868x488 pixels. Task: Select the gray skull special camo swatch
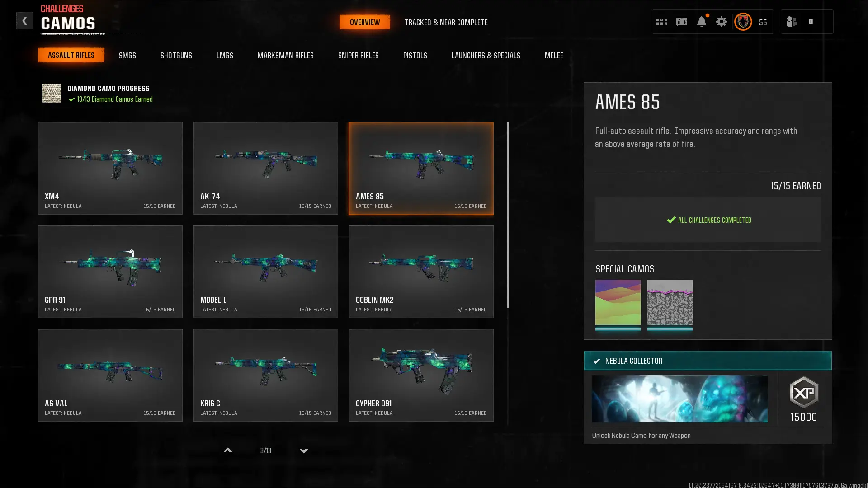coord(670,302)
